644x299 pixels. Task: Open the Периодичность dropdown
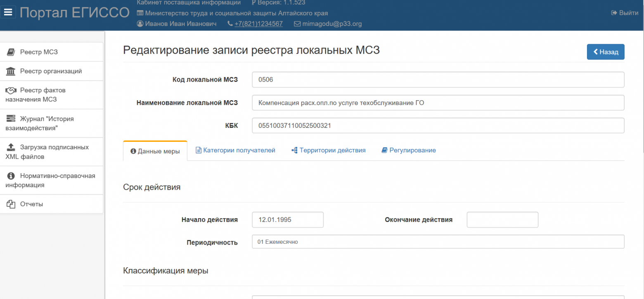[x=438, y=242]
